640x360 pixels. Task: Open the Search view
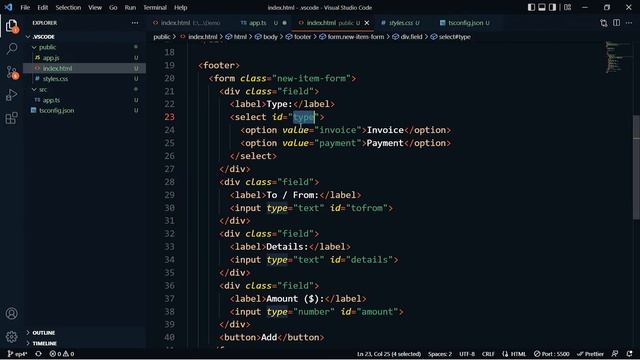point(11,49)
